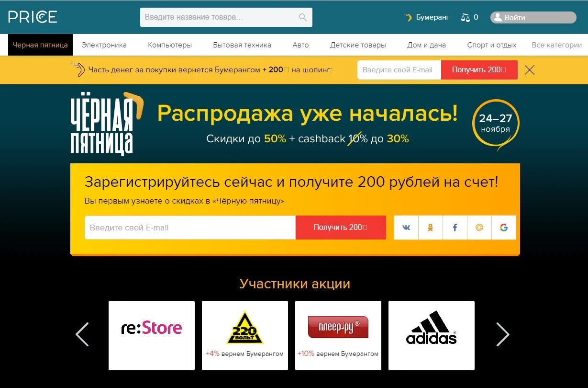This screenshot has height=388, width=588.
Task: Open the comparison scales icon
Action: (466, 18)
